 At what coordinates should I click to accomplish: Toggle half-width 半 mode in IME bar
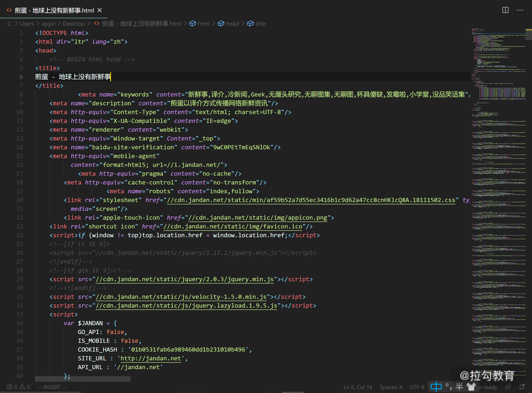pyautogui.click(x=459, y=387)
